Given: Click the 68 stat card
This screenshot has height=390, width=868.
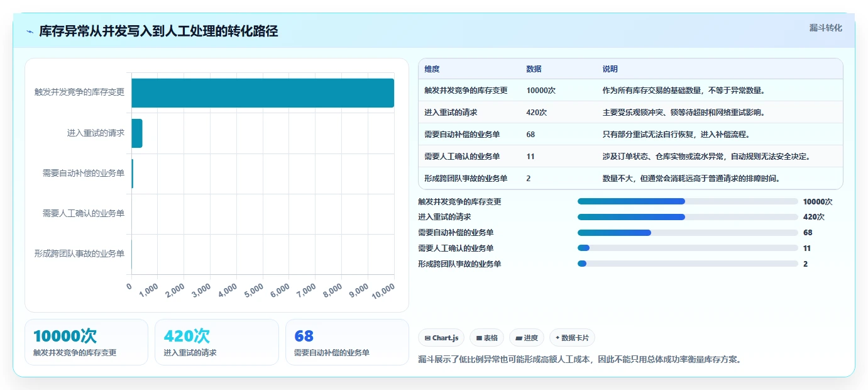Looking at the screenshot, I should [347, 342].
